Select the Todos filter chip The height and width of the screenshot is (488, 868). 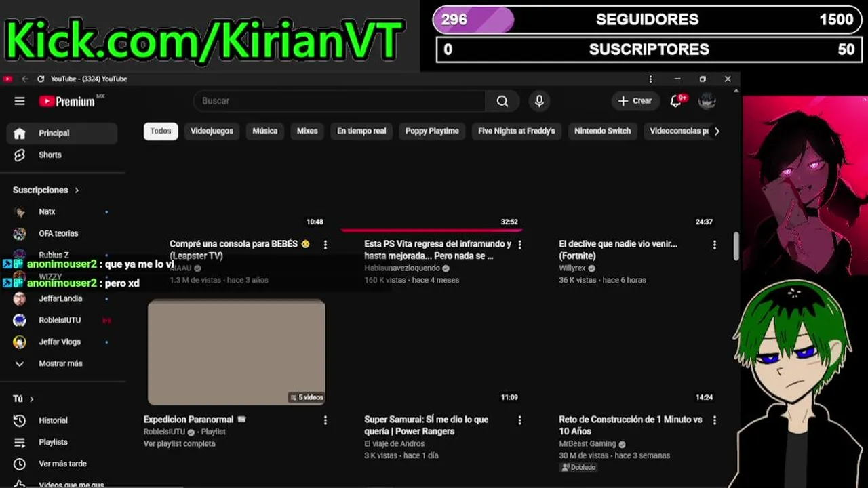tap(161, 131)
